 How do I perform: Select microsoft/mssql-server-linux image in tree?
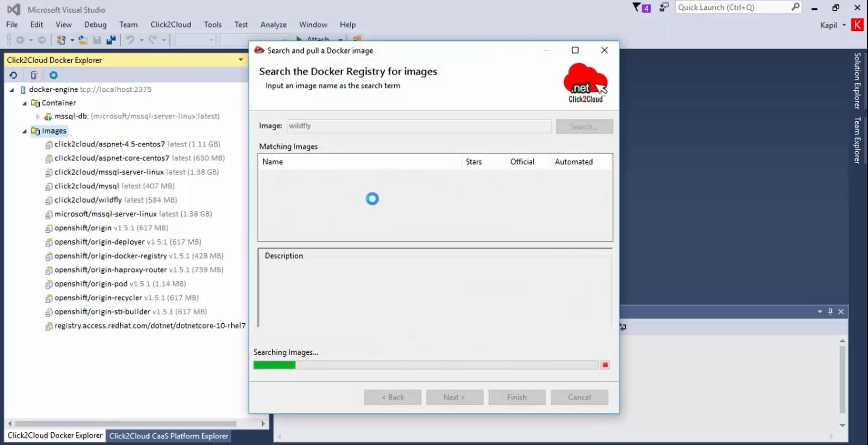(128, 214)
